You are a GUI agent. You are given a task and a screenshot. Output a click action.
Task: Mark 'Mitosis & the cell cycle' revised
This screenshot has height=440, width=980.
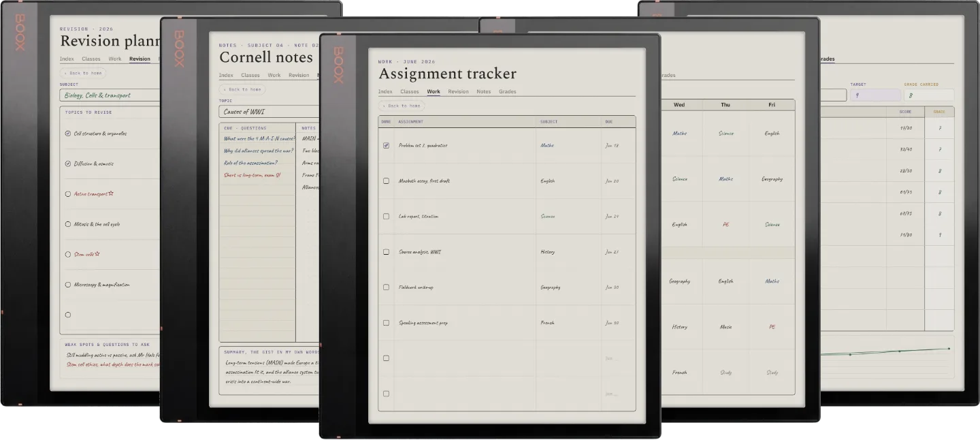pos(67,224)
